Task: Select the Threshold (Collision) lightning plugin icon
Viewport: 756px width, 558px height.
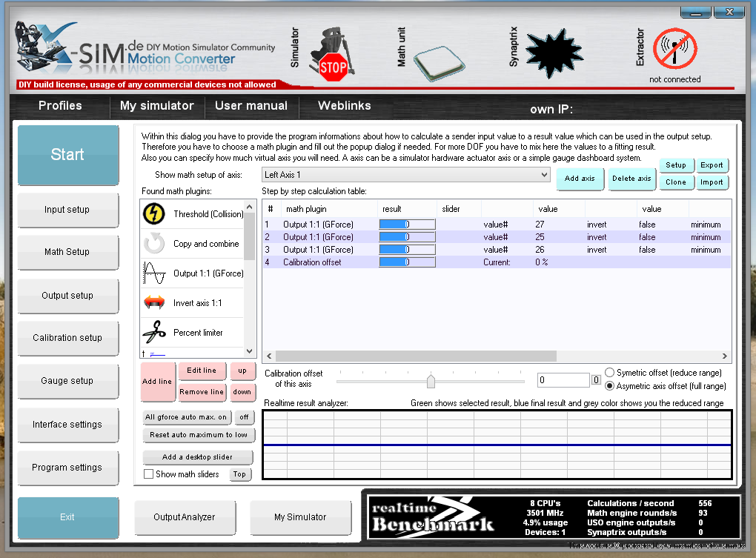Action: click(154, 213)
